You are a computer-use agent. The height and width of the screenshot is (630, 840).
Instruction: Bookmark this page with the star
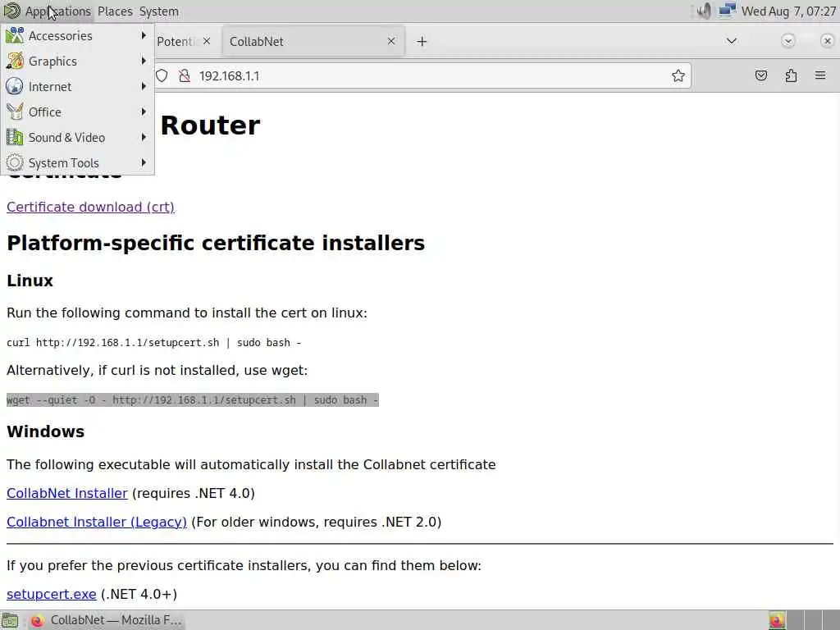[x=678, y=75]
